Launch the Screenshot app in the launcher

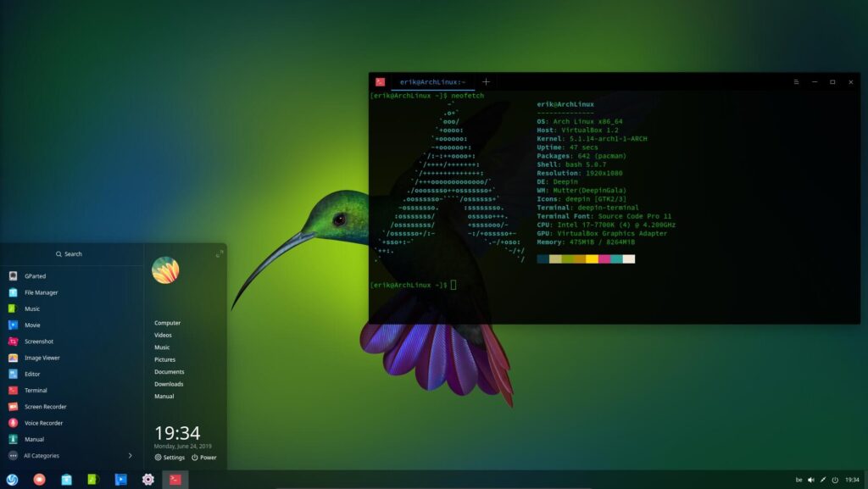pos(34,342)
